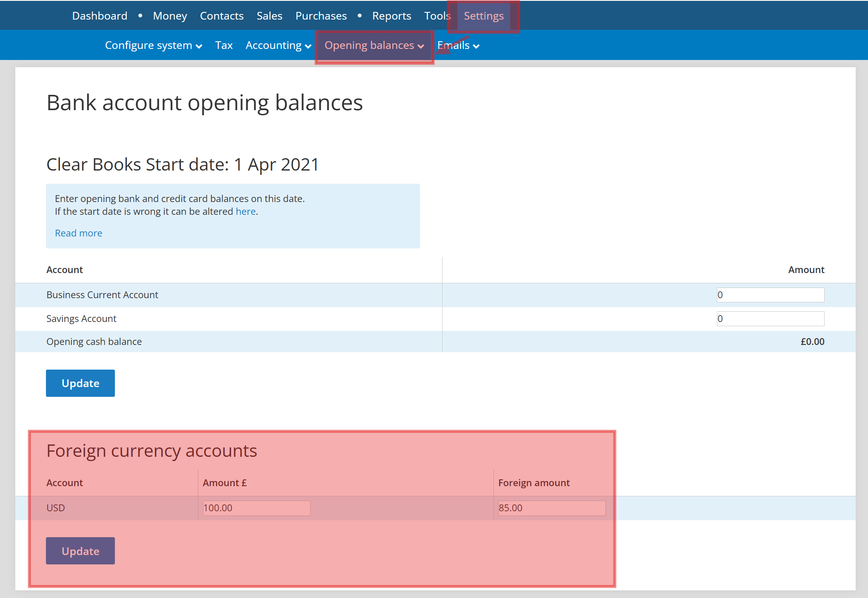Click the Settings tab
The image size is (868, 598).
click(483, 16)
